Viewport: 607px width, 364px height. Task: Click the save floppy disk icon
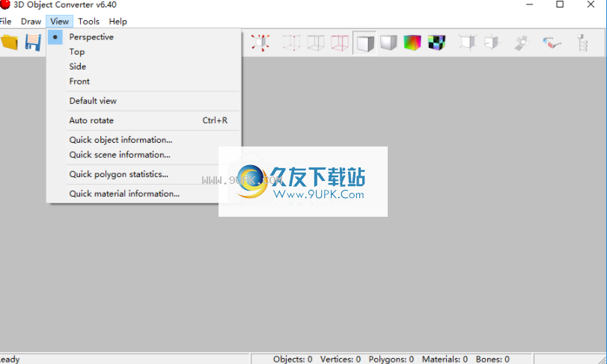33,43
